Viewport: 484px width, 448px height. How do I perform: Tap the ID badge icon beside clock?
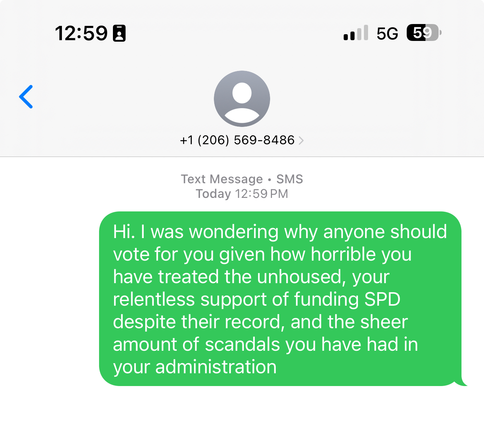(119, 33)
